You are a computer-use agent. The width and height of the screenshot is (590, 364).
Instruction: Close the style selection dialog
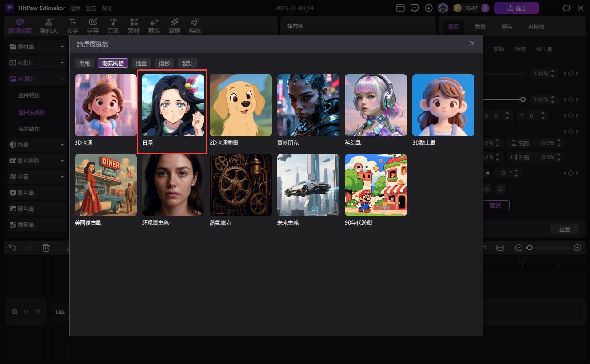[x=472, y=43]
